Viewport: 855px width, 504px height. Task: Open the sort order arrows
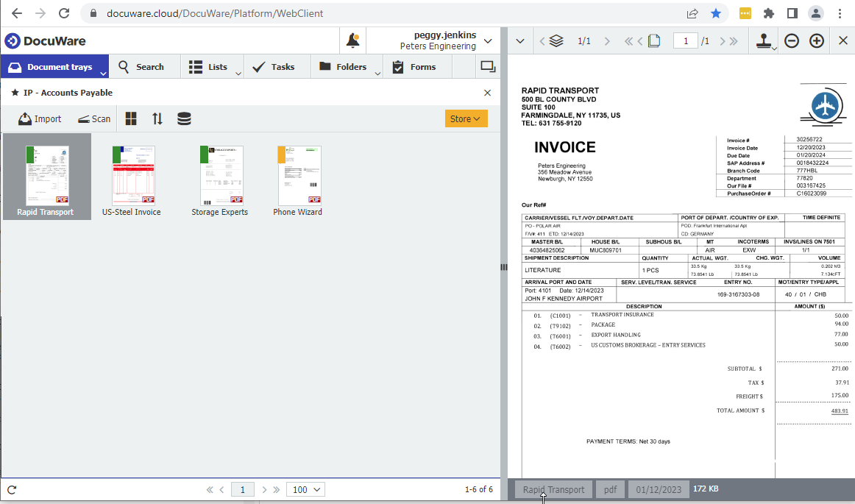tap(157, 118)
